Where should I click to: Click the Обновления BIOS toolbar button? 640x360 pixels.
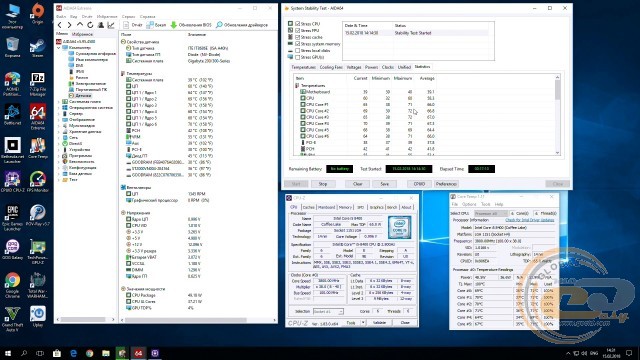191,25
